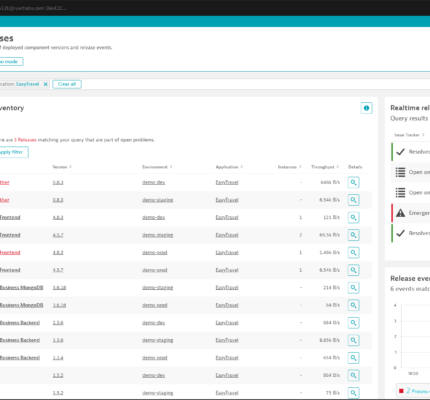The image size is (430, 400).
Task: Sort realtime results by Issue Tracker column
Action: pyautogui.click(x=409, y=135)
